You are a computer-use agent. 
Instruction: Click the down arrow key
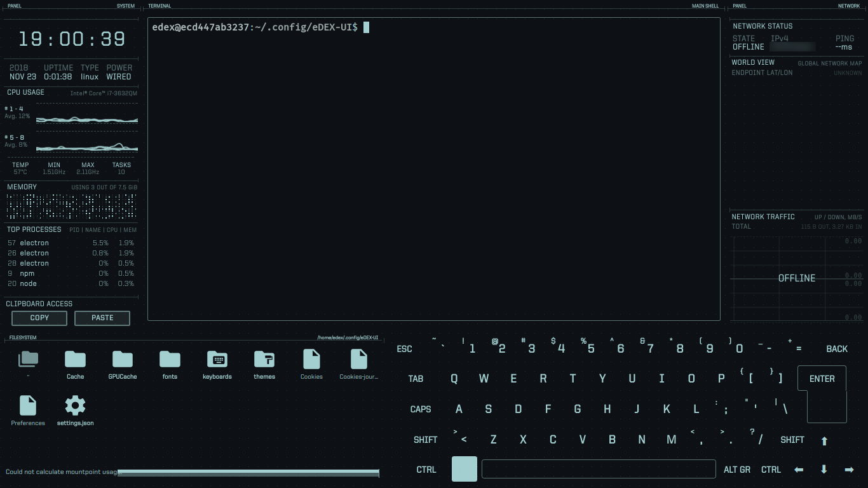[824, 470]
